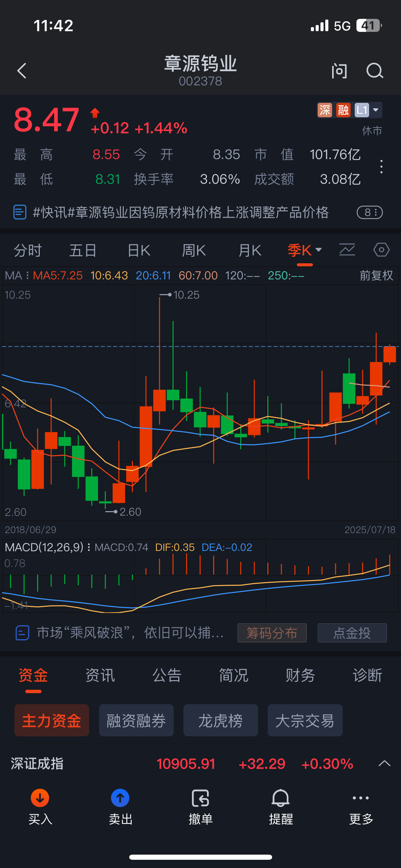Viewport: 401px width, 868px height.
Task: Select the 简况 tab
Action: 234,675
